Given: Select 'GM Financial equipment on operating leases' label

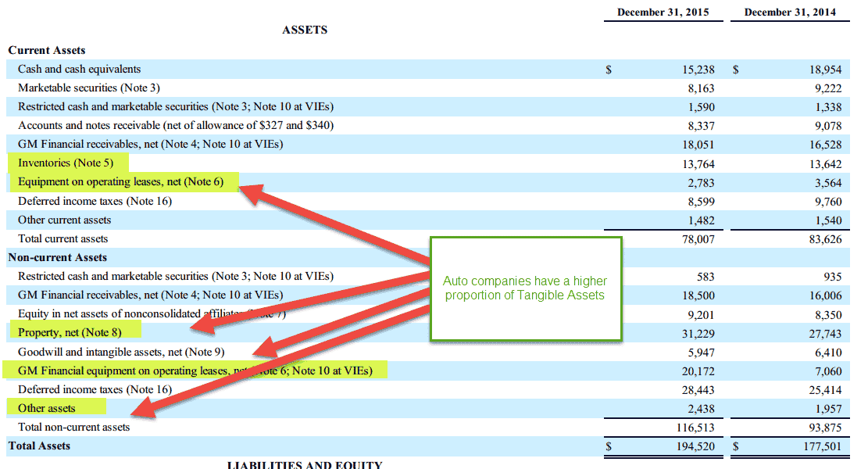Looking at the screenshot, I should 195,371.
